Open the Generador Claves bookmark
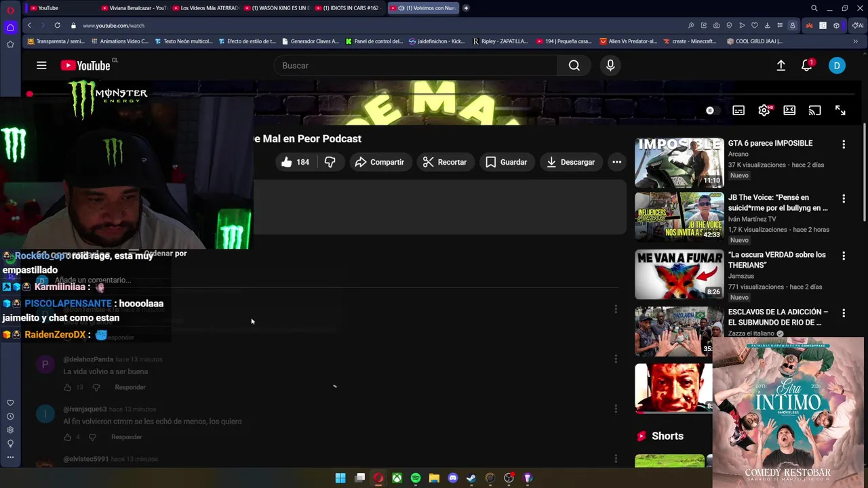Image resolution: width=868 pixels, height=488 pixels. pos(310,41)
